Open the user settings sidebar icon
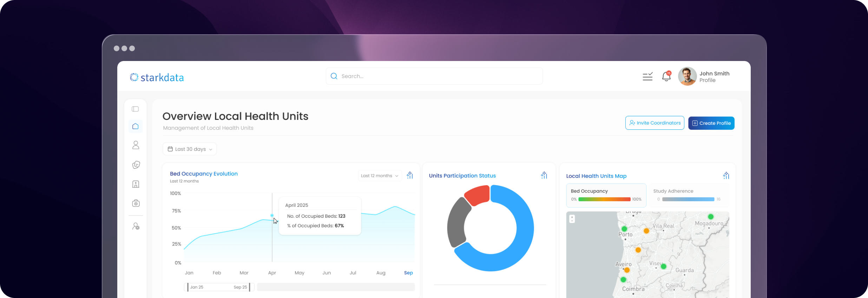This screenshot has width=868, height=298. point(136,226)
